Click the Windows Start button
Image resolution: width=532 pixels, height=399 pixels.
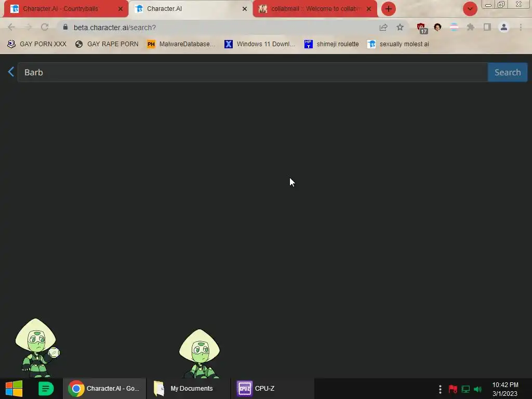[x=14, y=389]
